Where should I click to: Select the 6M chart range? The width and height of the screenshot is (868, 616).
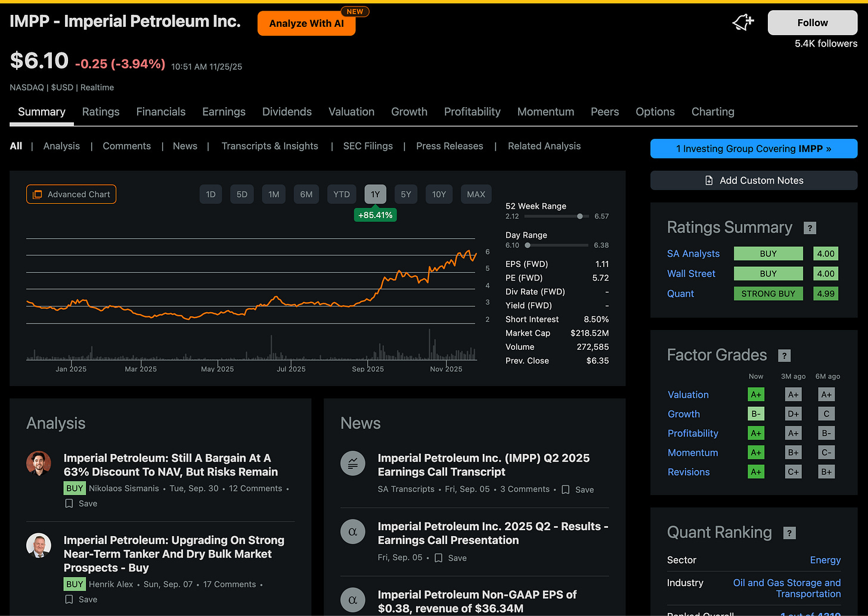tap(306, 194)
